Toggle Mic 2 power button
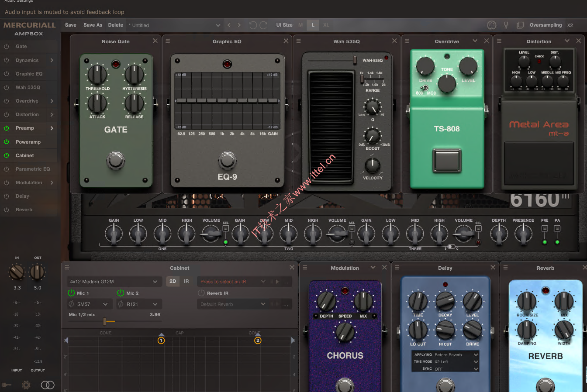Screen dimensions: 587x392 (x=121, y=292)
